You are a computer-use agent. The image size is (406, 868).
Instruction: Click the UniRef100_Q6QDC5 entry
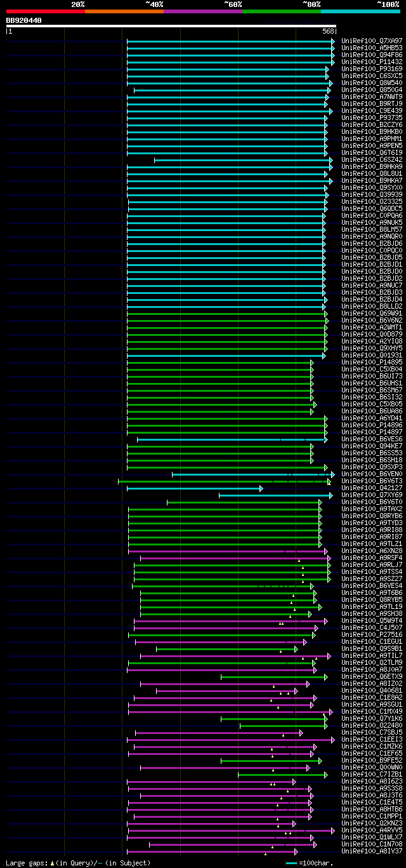coord(372,208)
